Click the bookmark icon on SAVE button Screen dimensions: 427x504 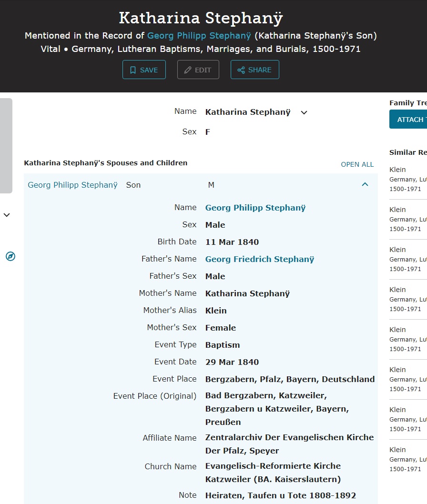pos(133,70)
